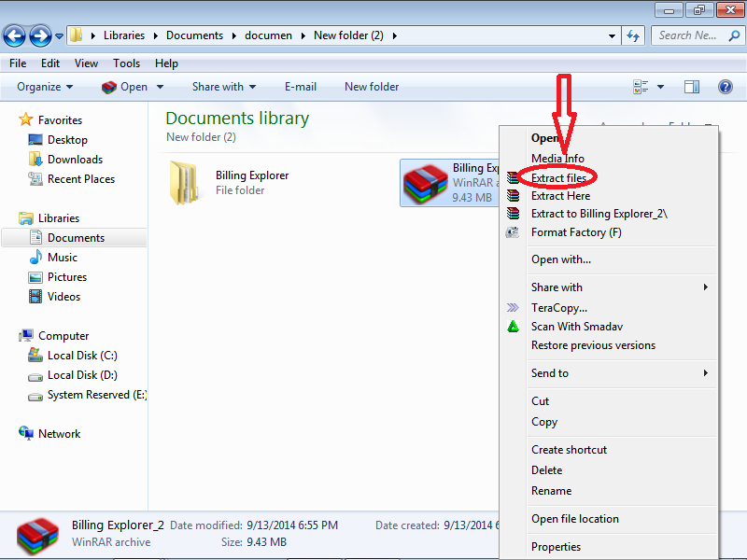Expand the address bar history dropdown
The height and width of the screenshot is (560, 747).
click(x=612, y=35)
